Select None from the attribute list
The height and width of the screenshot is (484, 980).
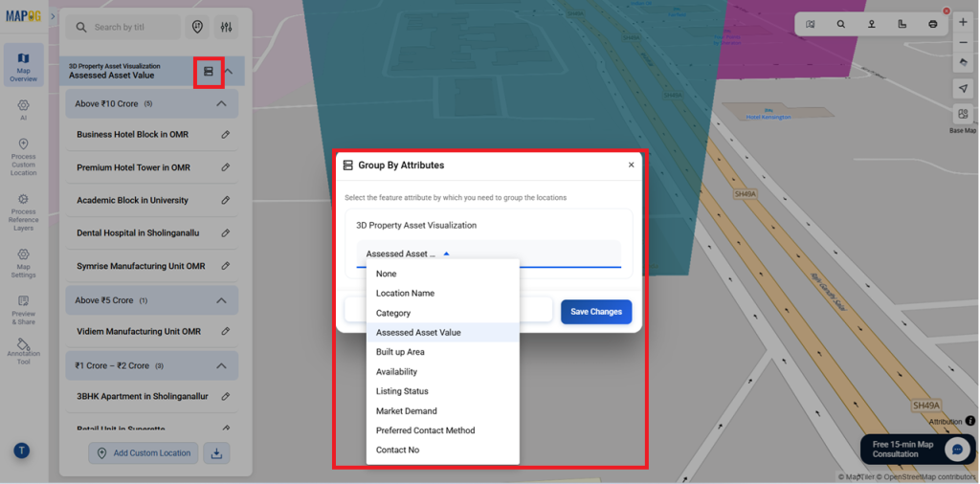(x=442, y=274)
